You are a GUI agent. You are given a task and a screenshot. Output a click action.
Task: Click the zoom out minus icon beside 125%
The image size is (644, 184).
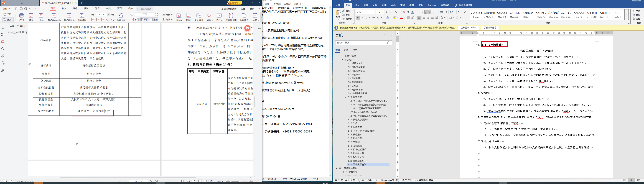pos(93,14)
